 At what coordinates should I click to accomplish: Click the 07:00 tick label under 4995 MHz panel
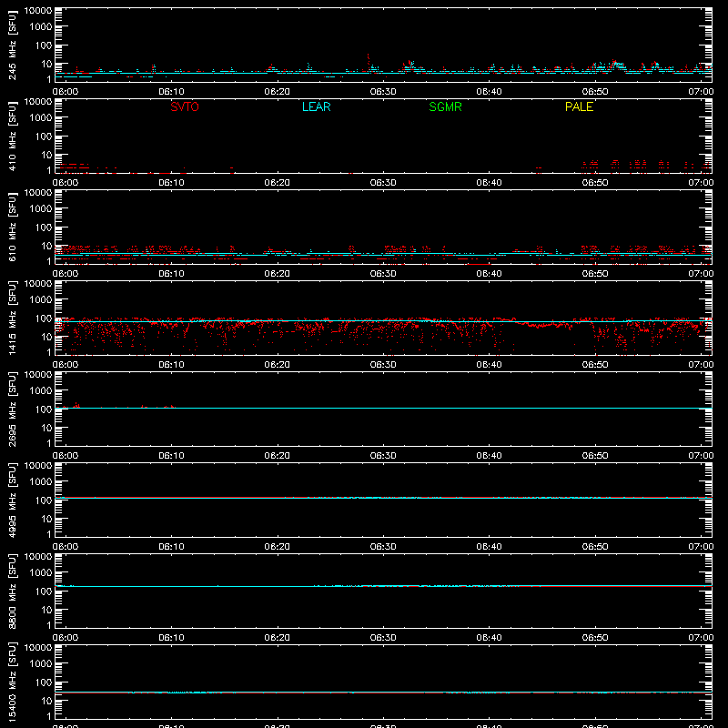pyautogui.click(x=701, y=547)
